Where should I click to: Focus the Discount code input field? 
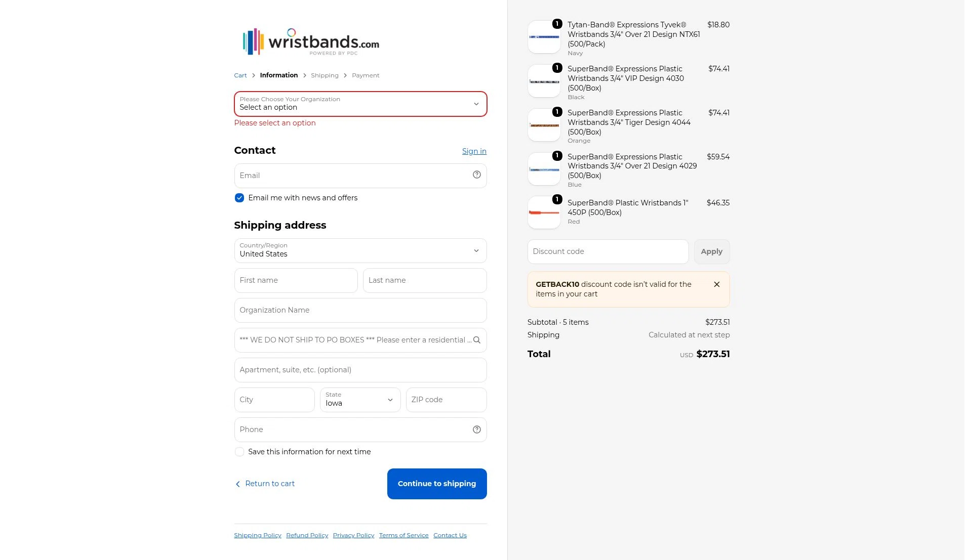[607, 251]
